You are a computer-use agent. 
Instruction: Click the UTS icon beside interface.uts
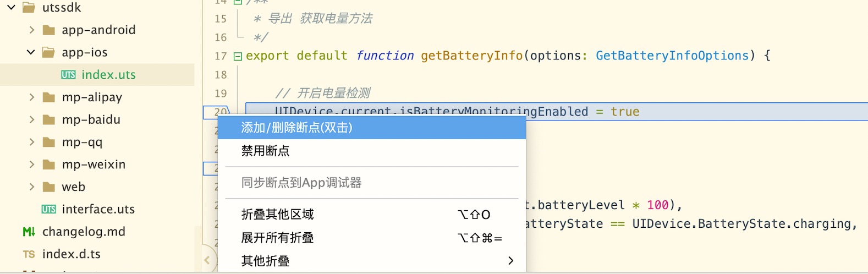[x=48, y=210]
